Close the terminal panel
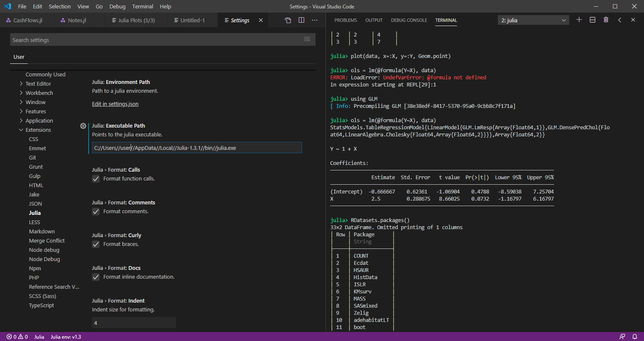Screen dimensions: 644x341 (633, 20)
